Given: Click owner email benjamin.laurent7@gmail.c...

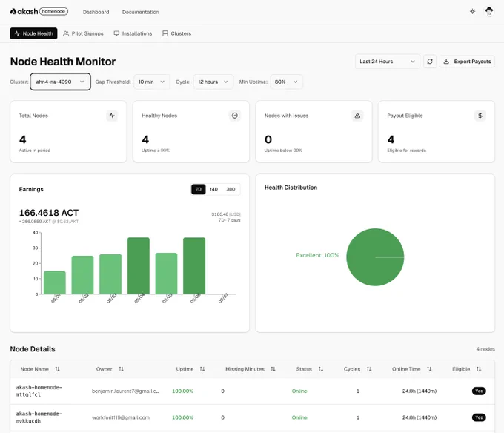Looking at the screenshot, I should [126, 391].
